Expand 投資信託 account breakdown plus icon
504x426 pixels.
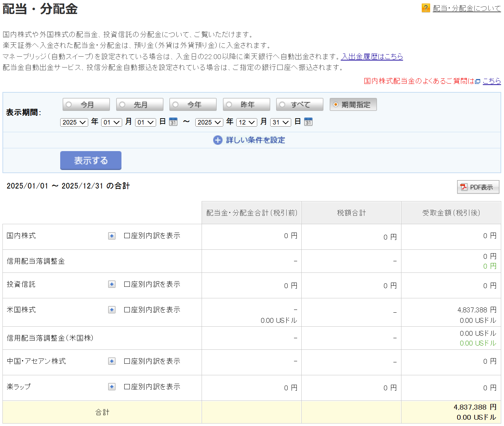coord(112,284)
